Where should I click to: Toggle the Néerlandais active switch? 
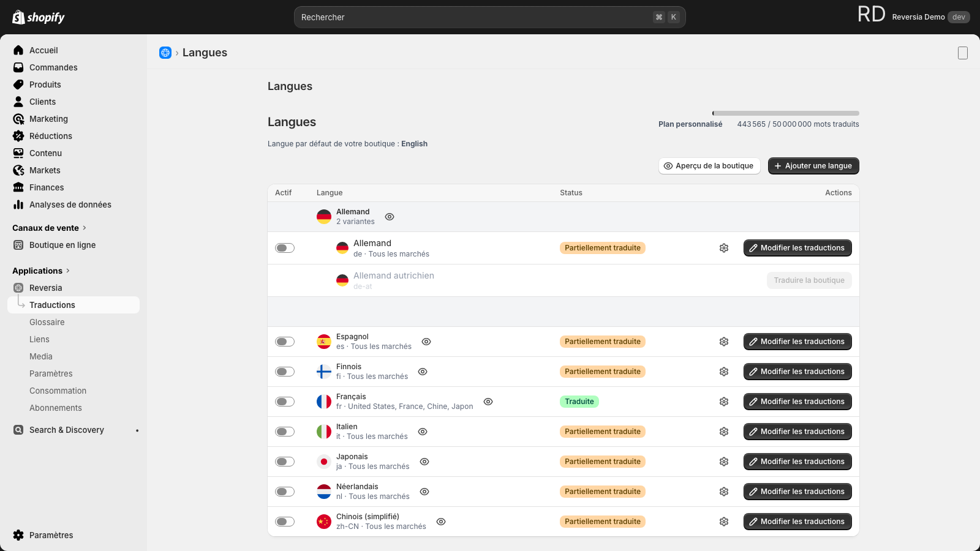[285, 492]
